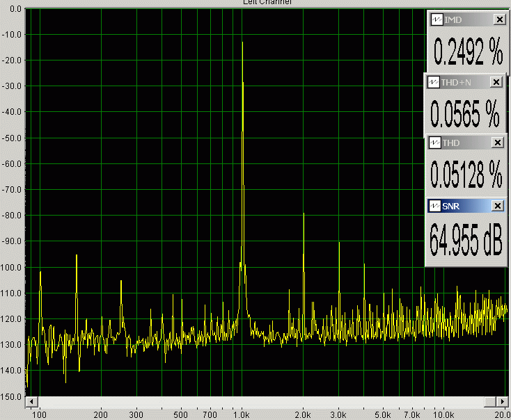Close the THD readout window
This screenshot has width=511, height=420.
498,143
